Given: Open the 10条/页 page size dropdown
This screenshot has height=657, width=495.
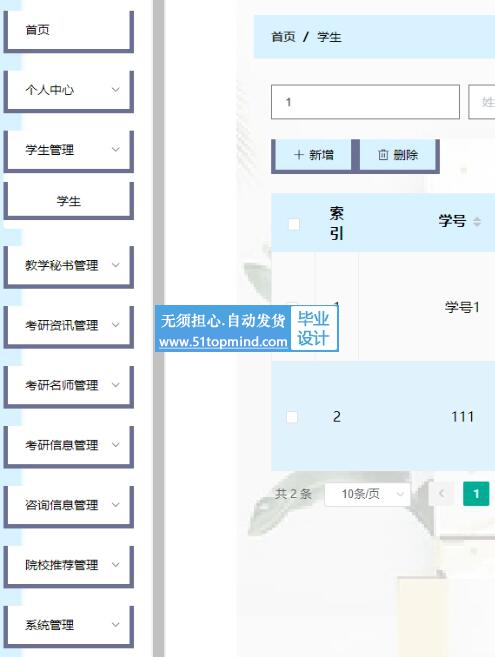Looking at the screenshot, I should click(367, 494).
